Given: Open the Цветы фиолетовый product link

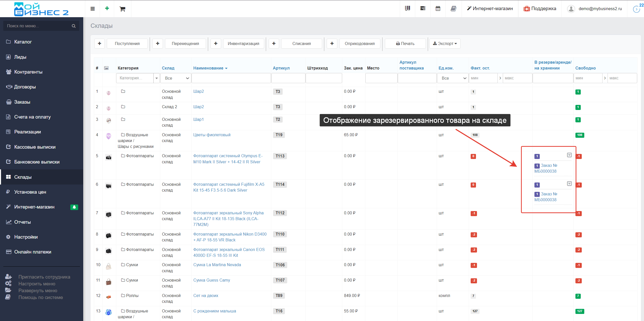Looking at the screenshot, I should (212, 135).
